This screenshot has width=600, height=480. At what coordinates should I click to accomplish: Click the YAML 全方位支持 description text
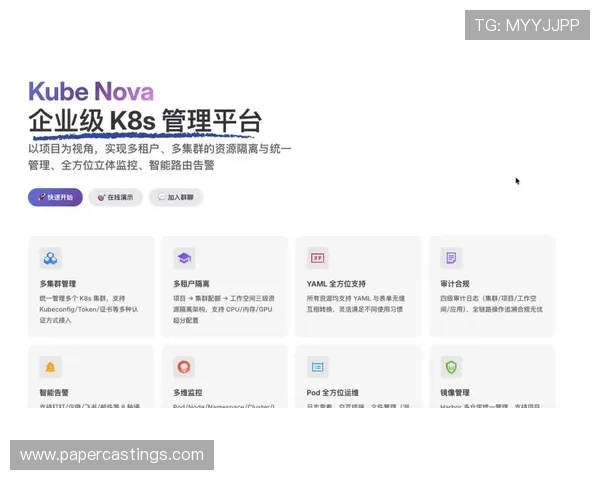click(x=355, y=304)
